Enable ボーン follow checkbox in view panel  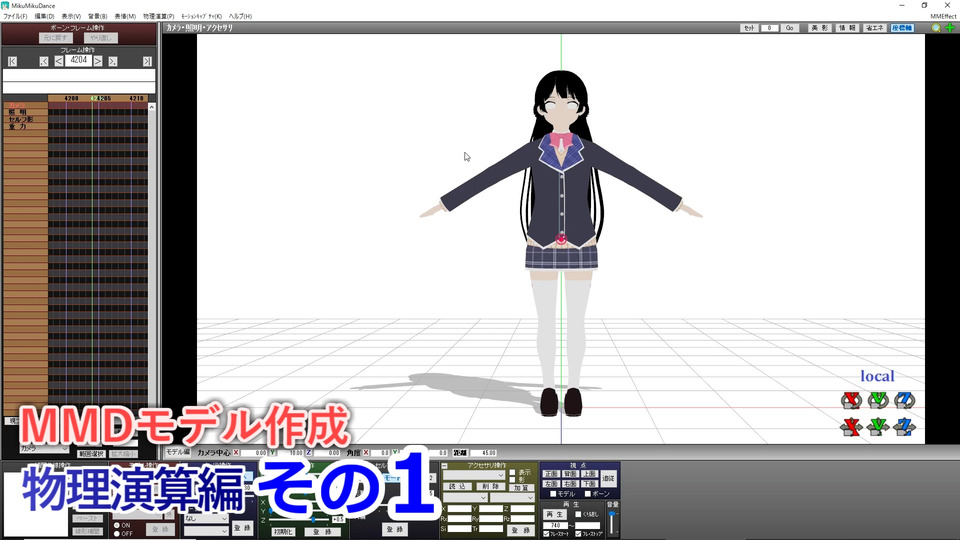pos(588,493)
